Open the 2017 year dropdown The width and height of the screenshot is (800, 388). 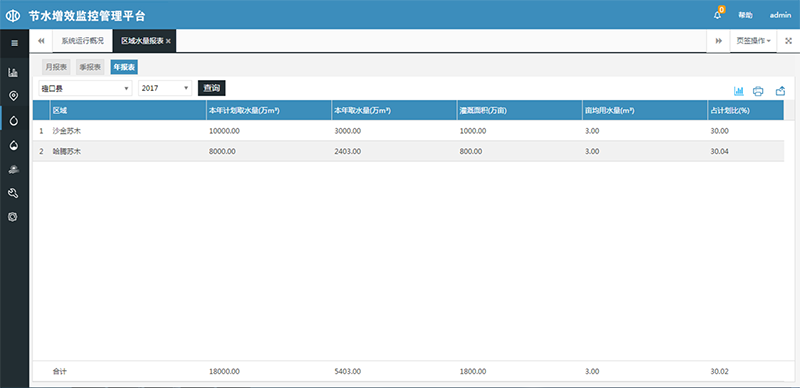[165, 88]
